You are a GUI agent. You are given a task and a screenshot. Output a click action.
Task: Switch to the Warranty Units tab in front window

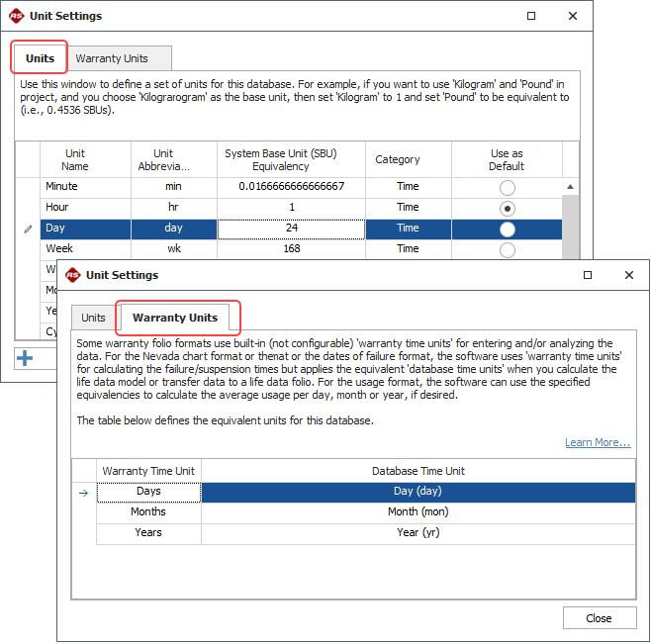[x=175, y=318]
